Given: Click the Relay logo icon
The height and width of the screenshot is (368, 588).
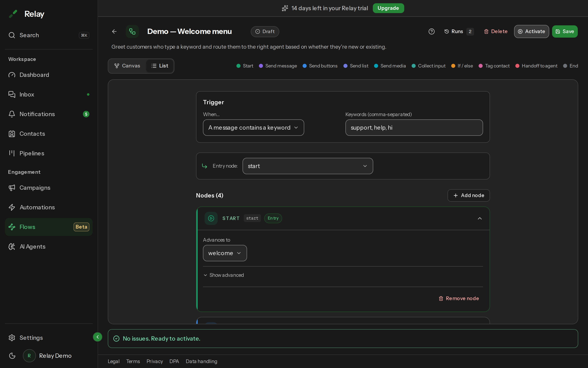Looking at the screenshot, I should click(13, 14).
